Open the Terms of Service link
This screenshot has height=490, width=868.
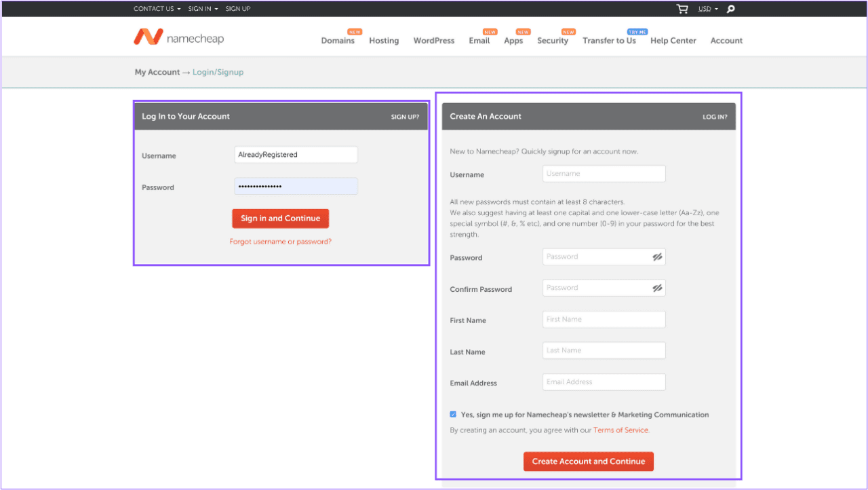pos(620,430)
